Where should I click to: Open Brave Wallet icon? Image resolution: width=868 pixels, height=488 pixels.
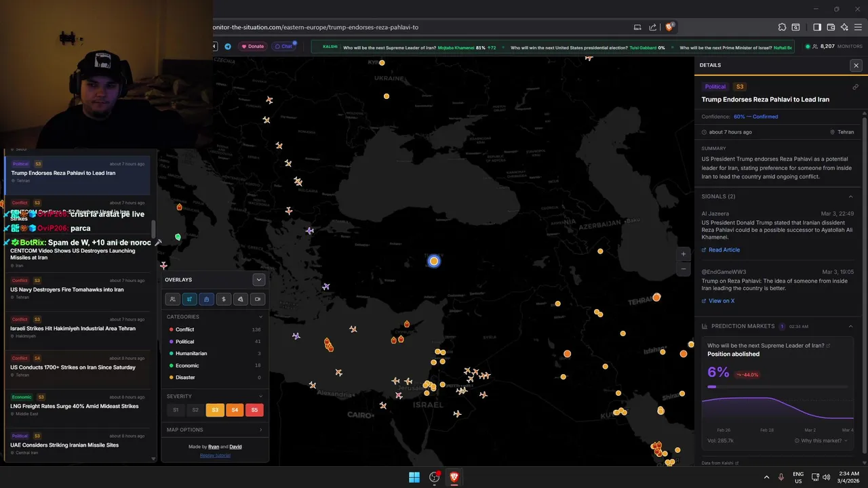831,27
